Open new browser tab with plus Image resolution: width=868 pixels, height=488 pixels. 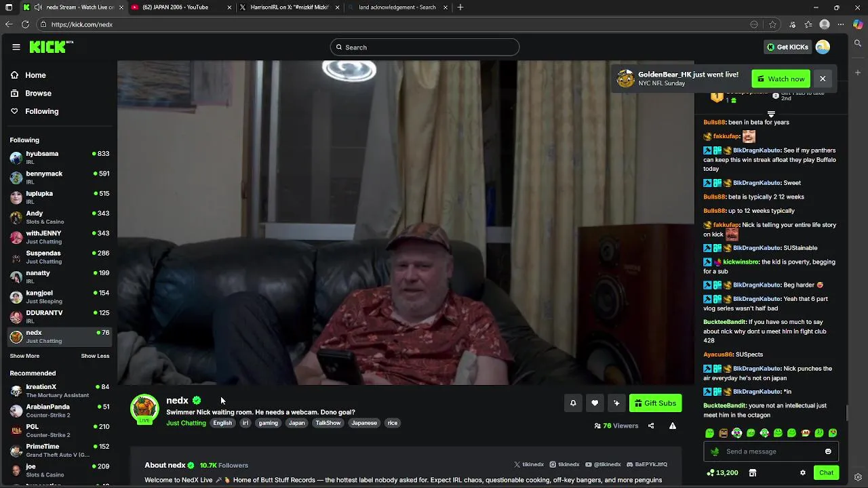point(460,7)
